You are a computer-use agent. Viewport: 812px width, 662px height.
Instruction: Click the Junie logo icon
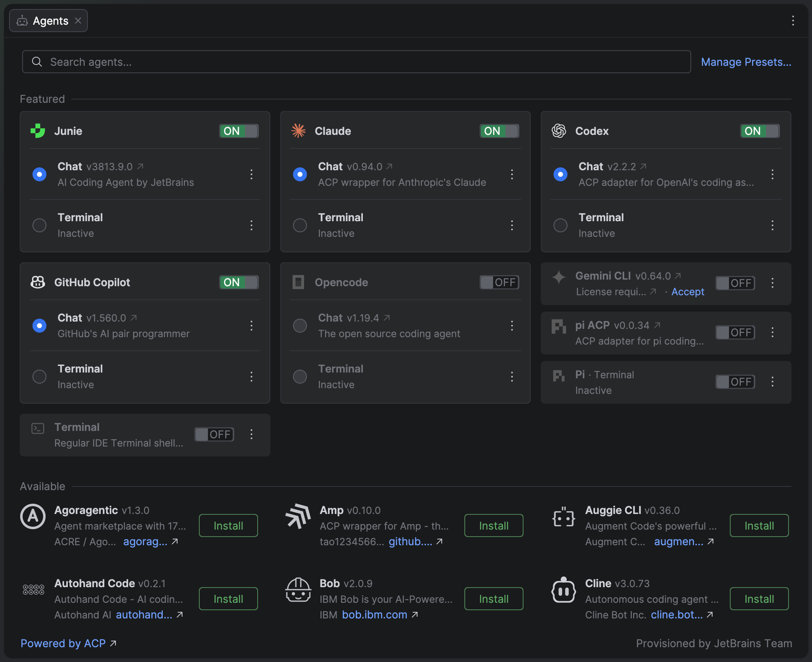click(38, 131)
